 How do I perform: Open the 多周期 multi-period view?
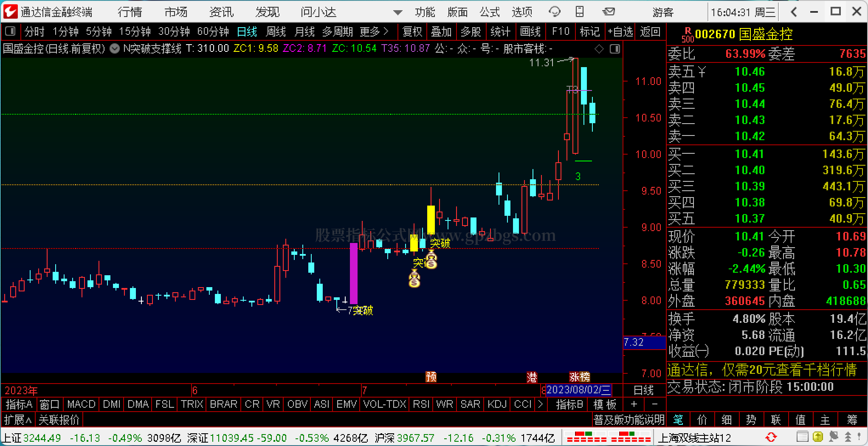pyautogui.click(x=338, y=32)
